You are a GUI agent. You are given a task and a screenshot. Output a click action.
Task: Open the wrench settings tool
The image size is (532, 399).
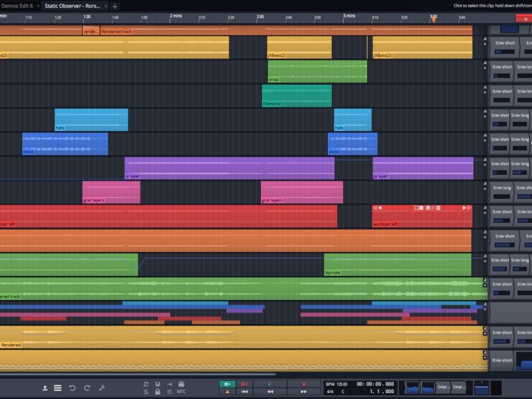tap(102, 388)
